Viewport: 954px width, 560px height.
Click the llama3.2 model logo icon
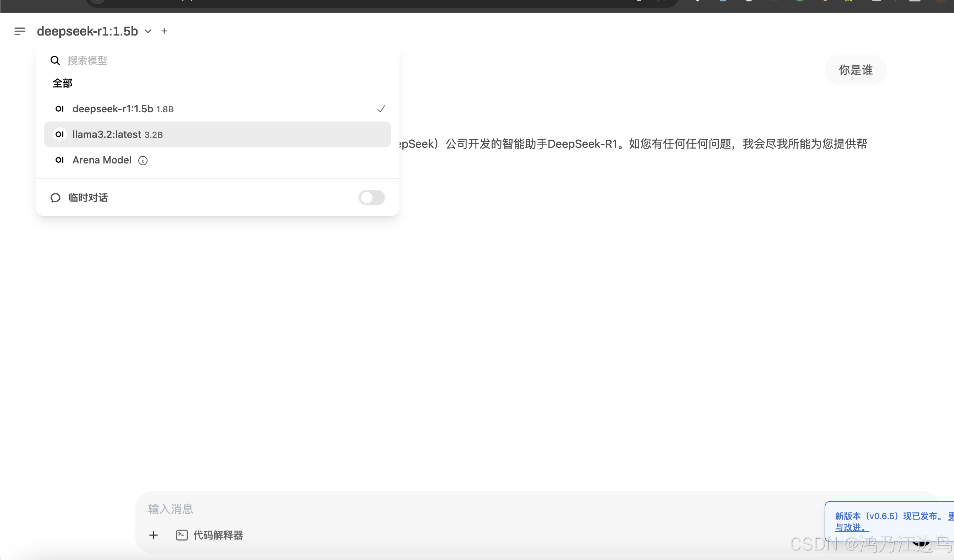pyautogui.click(x=59, y=135)
